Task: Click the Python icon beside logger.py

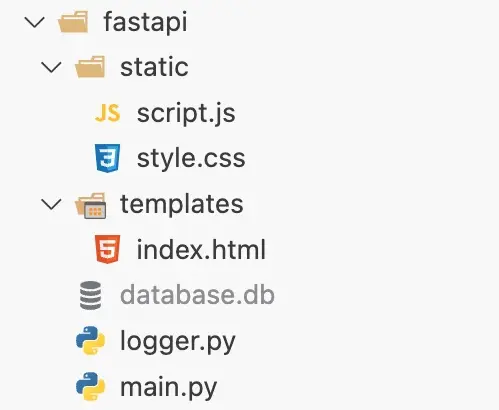Action: (x=91, y=340)
